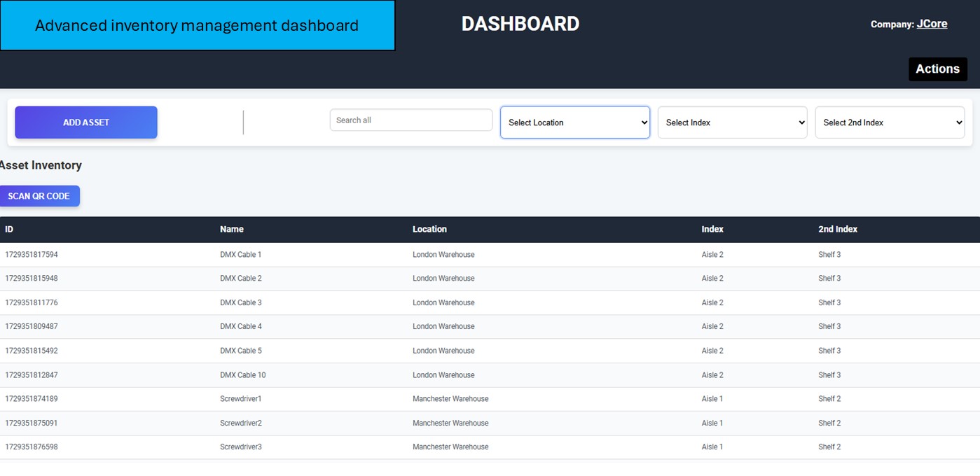Follow the JCore company link

click(x=932, y=24)
